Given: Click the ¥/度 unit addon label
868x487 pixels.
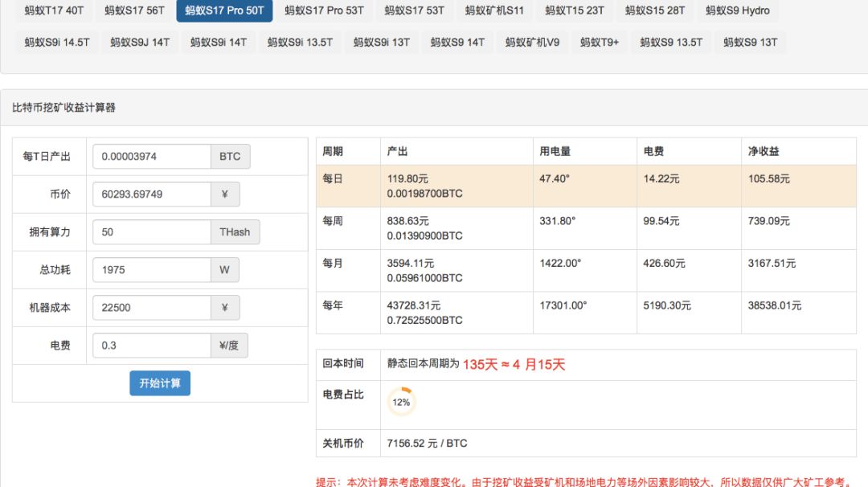Looking at the screenshot, I should click(x=229, y=346).
